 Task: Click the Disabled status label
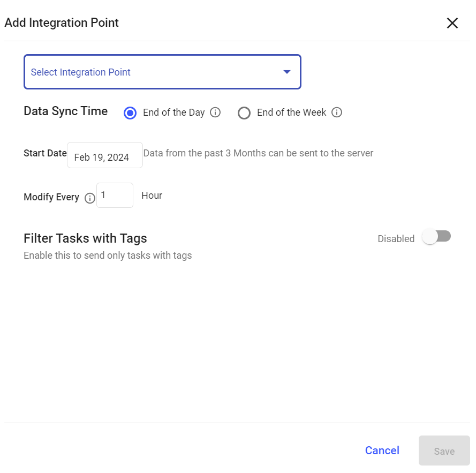[396, 239]
